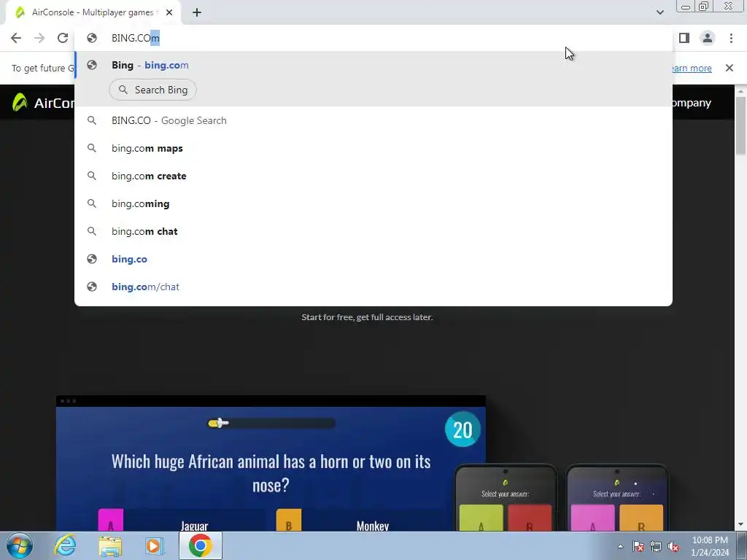Click the muted volume tray icon
Screen dimensions: 747x560
click(x=673, y=546)
